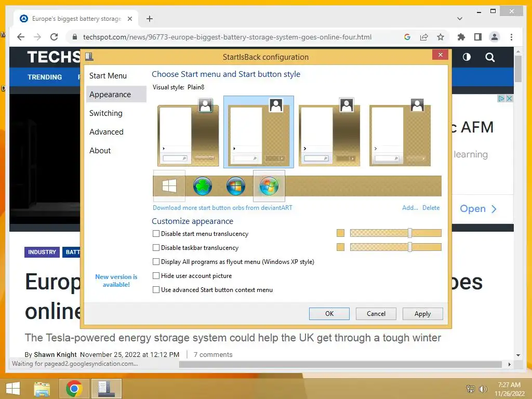Image resolution: width=532 pixels, height=399 pixels.
Task: Click StartIsBack taskbar button
Action: (x=106, y=389)
